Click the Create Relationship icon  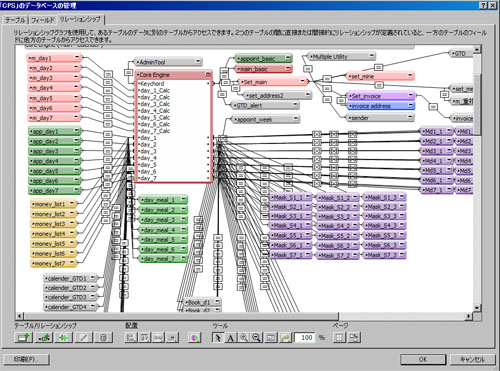pyautogui.click(x=44, y=338)
